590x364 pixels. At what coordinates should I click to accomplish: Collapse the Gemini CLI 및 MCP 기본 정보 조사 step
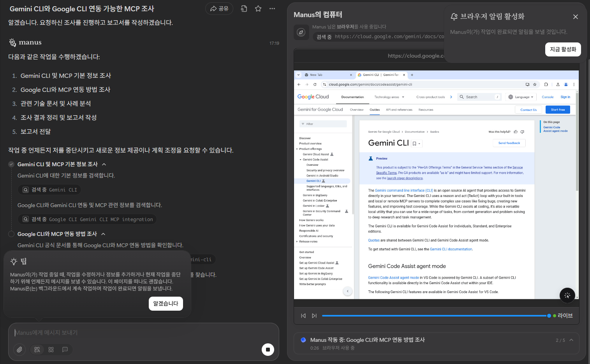104,164
